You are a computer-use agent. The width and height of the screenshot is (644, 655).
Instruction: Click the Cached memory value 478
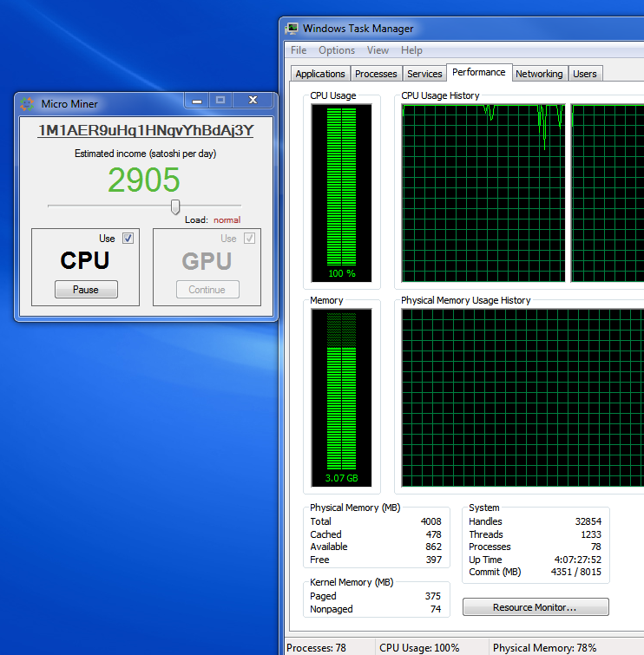click(433, 534)
